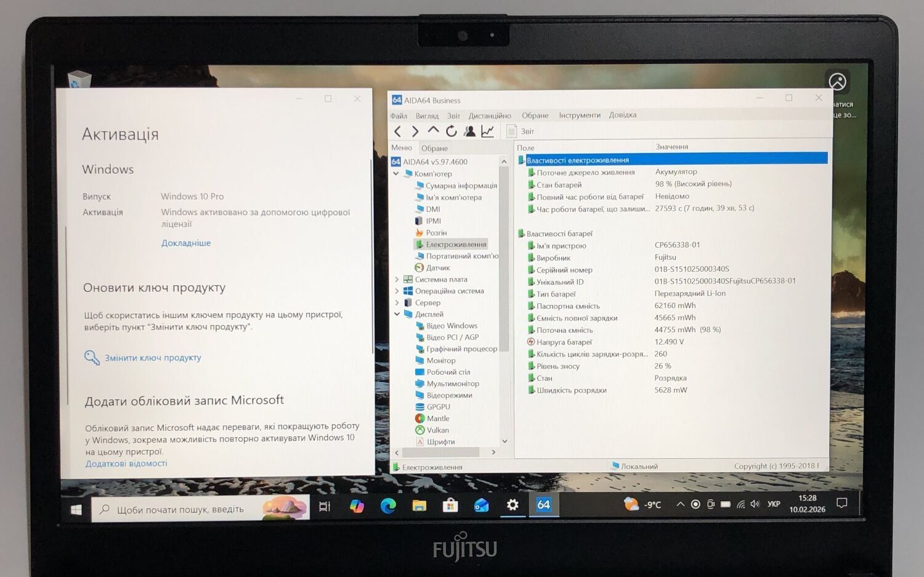The width and height of the screenshot is (924, 577).
Task: Click the graph chart icon in toolbar
Action: (487, 131)
